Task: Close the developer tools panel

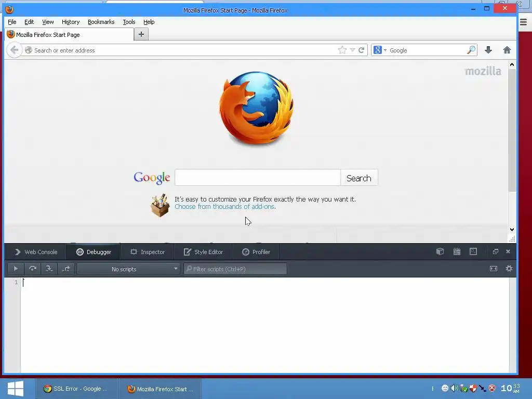Action: pyautogui.click(x=508, y=251)
